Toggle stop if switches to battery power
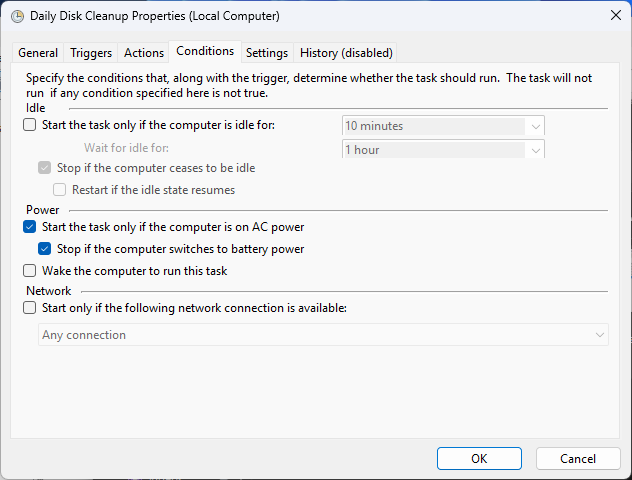 click(44, 249)
